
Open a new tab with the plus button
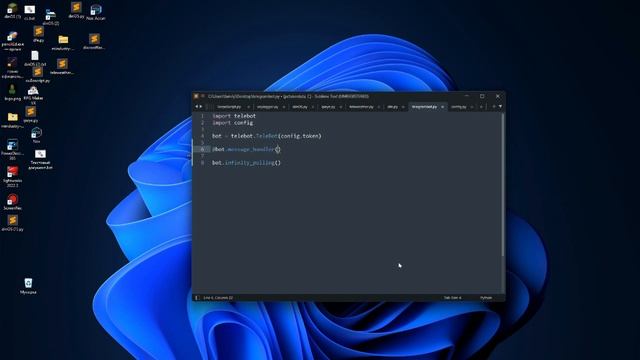493,107
